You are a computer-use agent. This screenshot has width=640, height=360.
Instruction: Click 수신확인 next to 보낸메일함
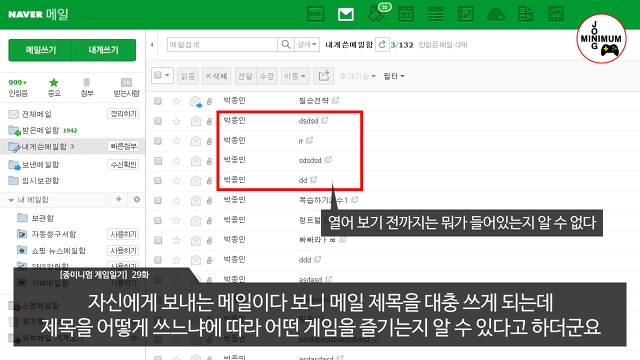coord(123,164)
